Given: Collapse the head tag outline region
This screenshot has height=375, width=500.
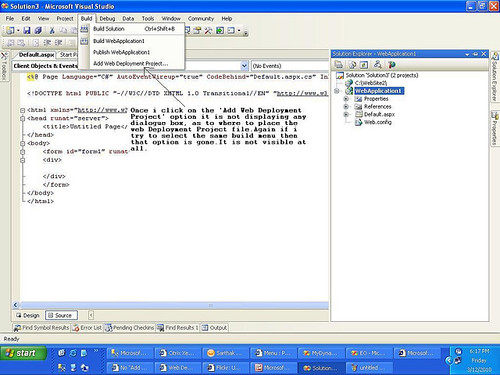Looking at the screenshot, I should coord(22,118).
